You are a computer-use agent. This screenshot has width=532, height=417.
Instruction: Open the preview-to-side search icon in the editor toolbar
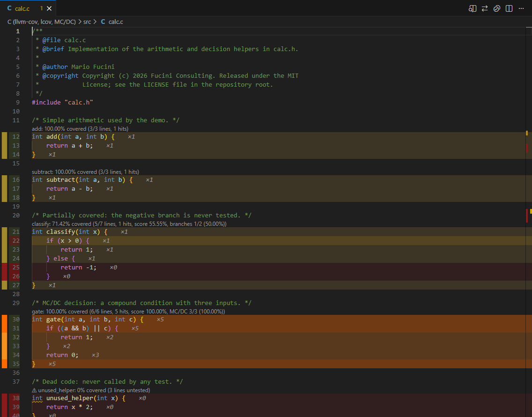(472, 8)
